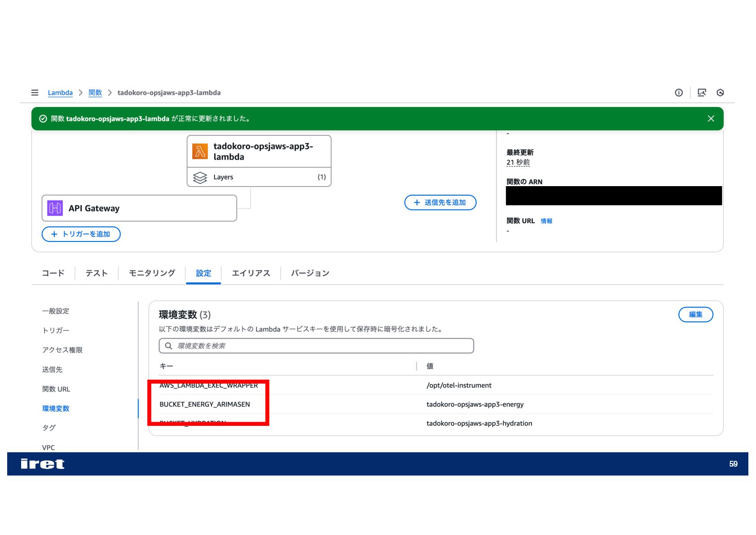
Task: Click the API Gateway trigger box
Action: (x=139, y=208)
